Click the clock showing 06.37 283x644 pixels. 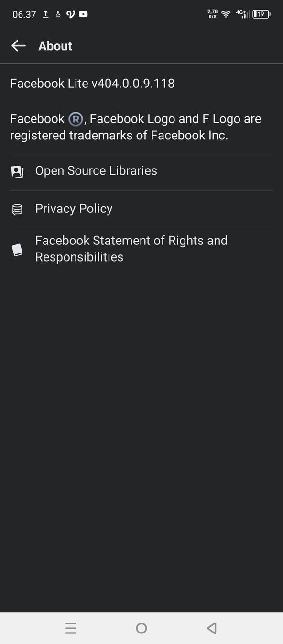23,14
